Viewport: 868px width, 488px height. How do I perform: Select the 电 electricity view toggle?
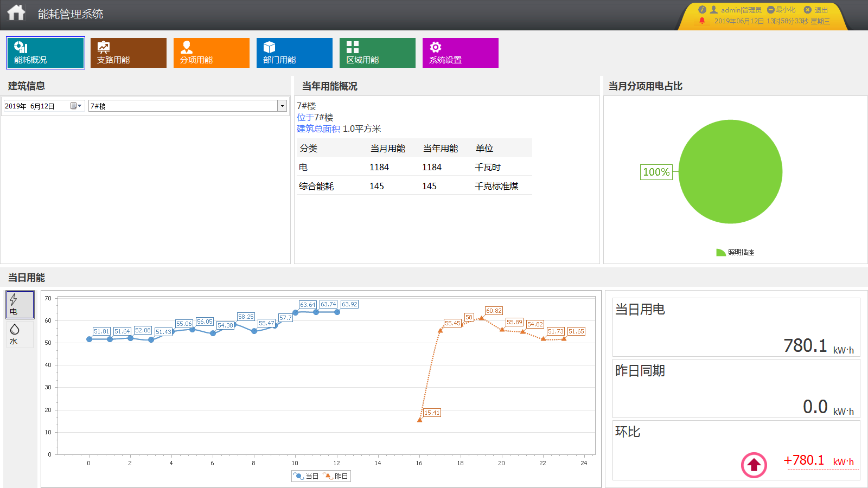[x=20, y=304]
